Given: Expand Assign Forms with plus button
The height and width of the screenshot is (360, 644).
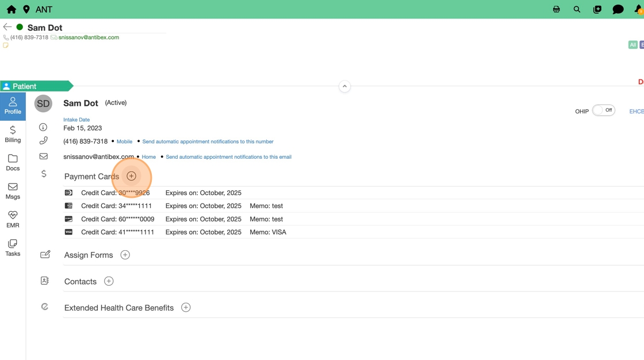Looking at the screenshot, I should tap(125, 255).
